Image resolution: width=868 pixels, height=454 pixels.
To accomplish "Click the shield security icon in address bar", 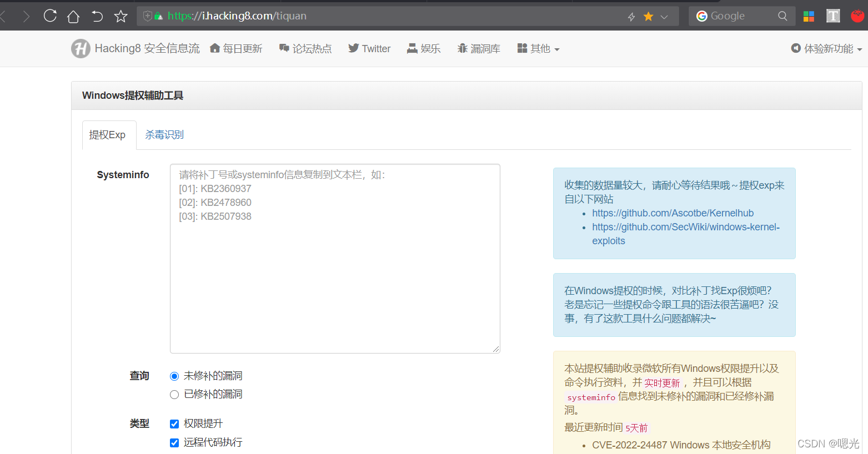I will point(147,16).
